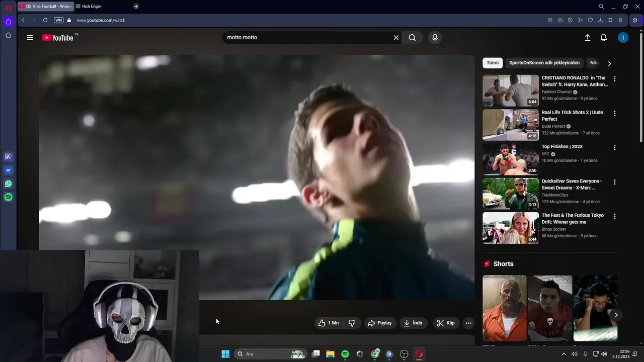The width and height of the screenshot is (644, 362).
Task: Go to the YouTube home logo
Action: [x=58, y=38]
